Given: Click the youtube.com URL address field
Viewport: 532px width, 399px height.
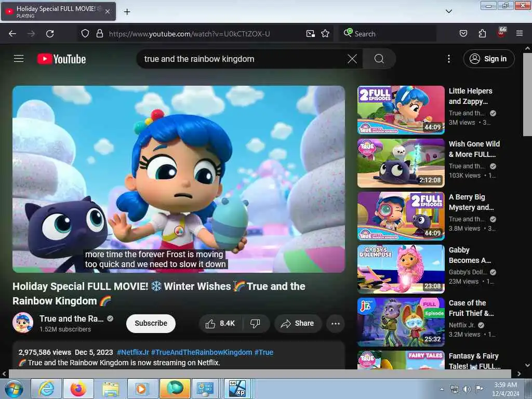Looking at the screenshot, I should coord(189,34).
